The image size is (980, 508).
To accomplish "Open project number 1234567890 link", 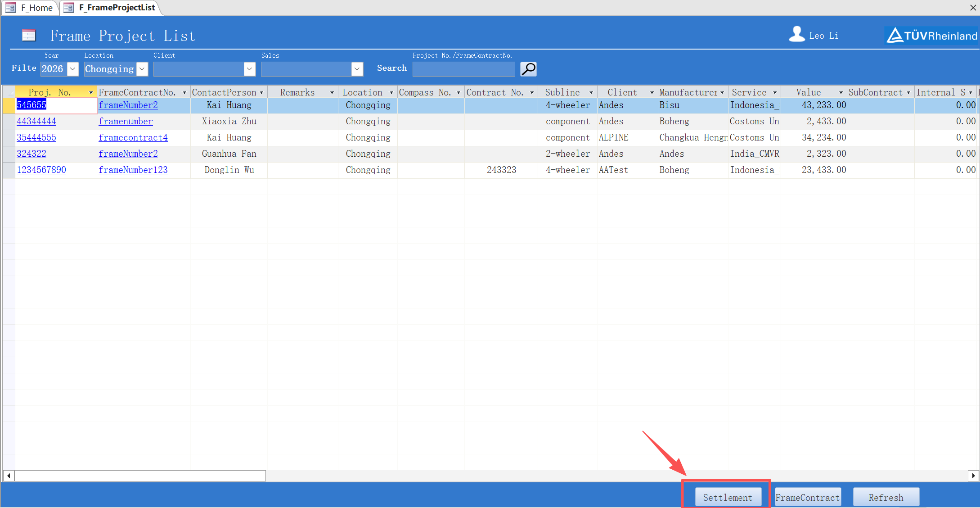I will point(41,170).
